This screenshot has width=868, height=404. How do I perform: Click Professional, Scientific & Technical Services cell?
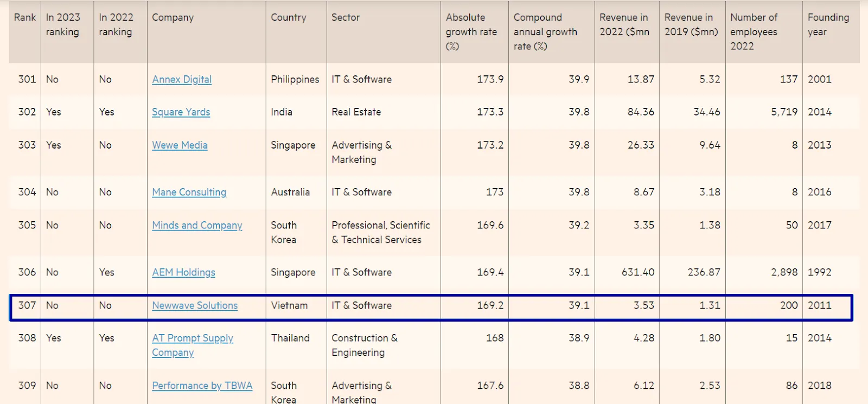point(381,232)
